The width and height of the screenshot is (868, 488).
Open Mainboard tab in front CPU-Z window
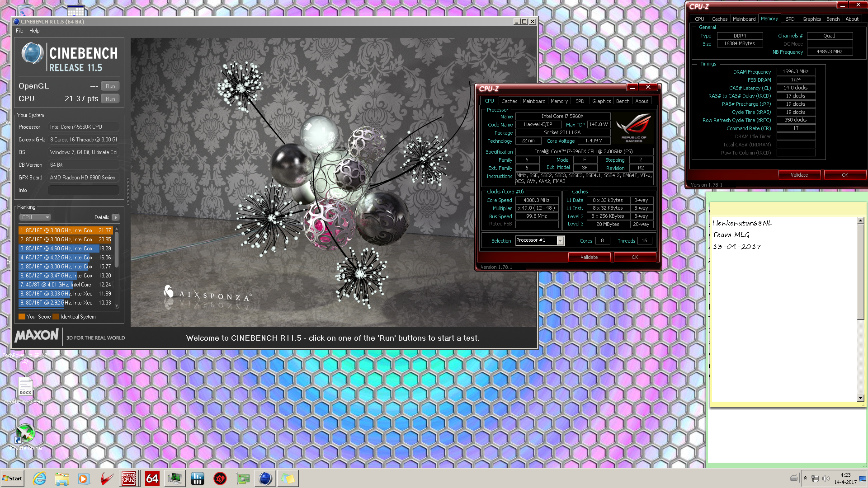coord(534,101)
